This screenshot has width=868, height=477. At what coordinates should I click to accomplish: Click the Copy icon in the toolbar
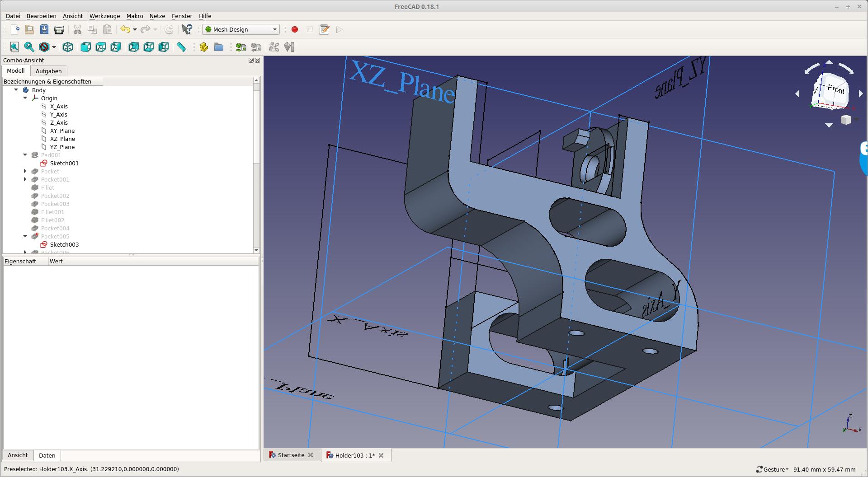[x=92, y=29]
